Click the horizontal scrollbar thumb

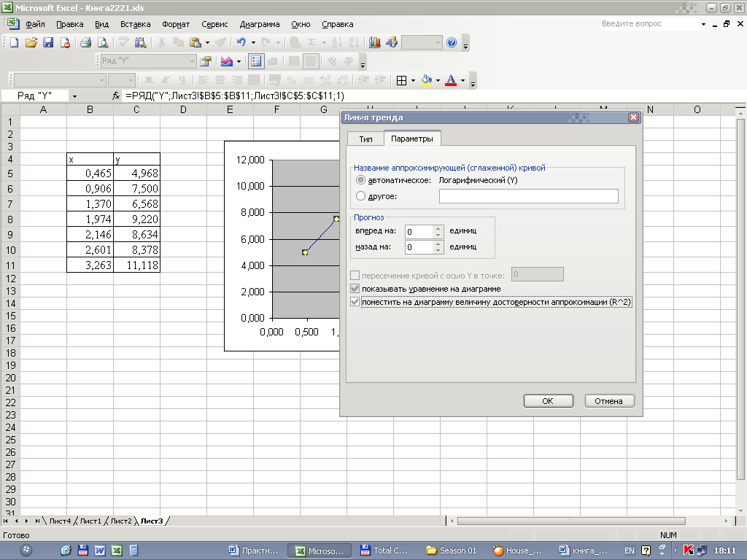tap(571, 521)
